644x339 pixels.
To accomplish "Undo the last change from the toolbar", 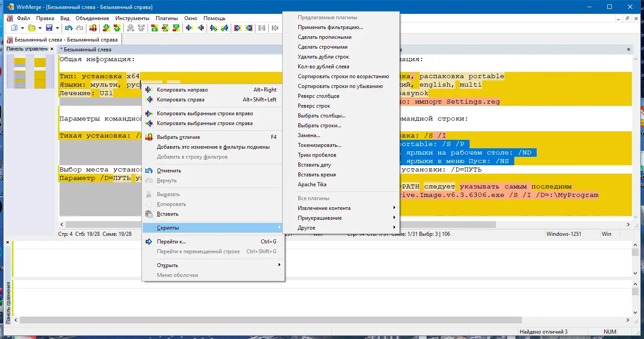I will pos(69,28).
